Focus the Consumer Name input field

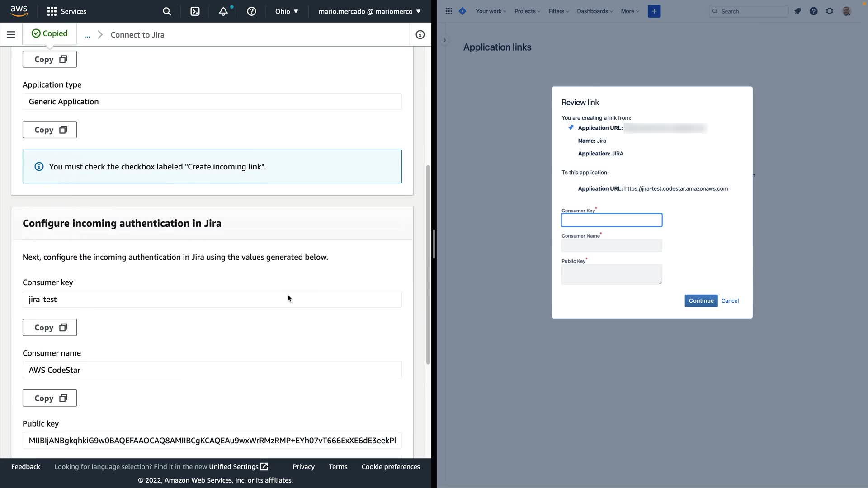click(611, 245)
